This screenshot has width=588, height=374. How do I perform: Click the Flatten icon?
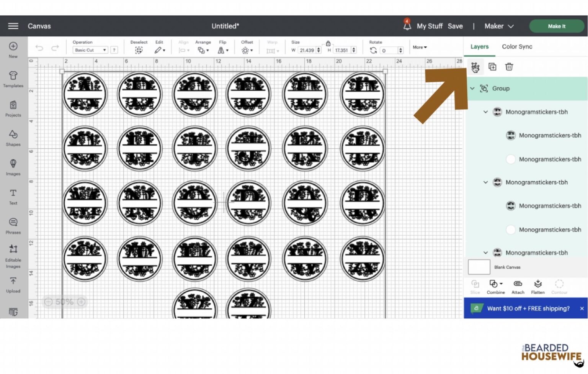pos(538,287)
